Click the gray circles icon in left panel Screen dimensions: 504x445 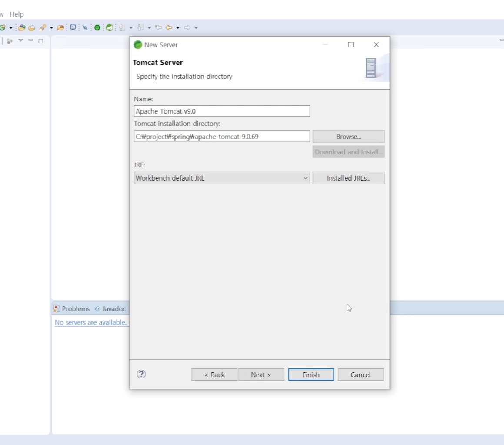pos(10,41)
